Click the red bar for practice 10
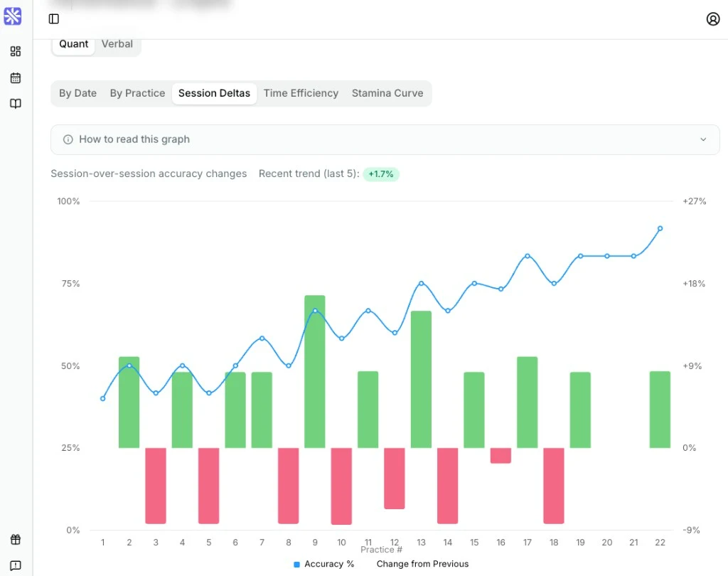728x576 pixels. click(341, 486)
